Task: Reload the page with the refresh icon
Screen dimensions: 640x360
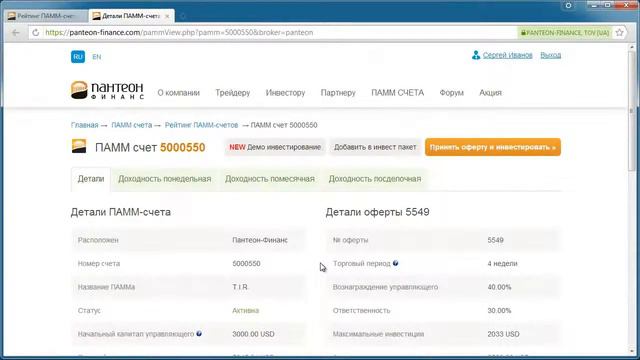Action: point(36,33)
